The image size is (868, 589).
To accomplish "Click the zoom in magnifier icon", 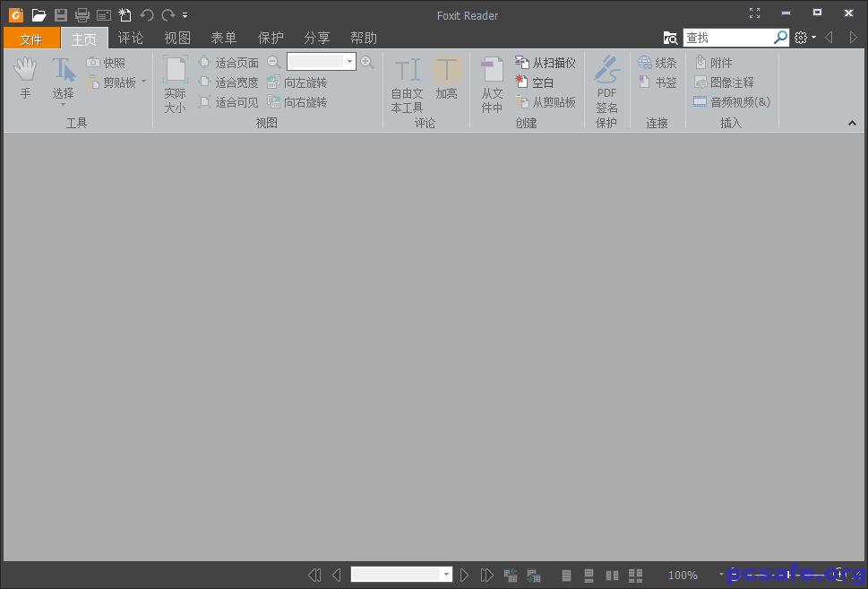I will pos(367,62).
